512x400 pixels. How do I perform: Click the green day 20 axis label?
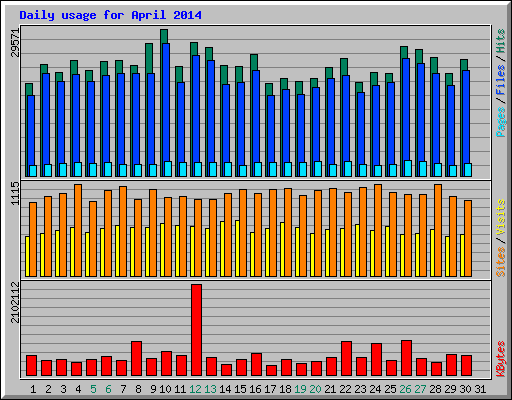tap(315, 389)
